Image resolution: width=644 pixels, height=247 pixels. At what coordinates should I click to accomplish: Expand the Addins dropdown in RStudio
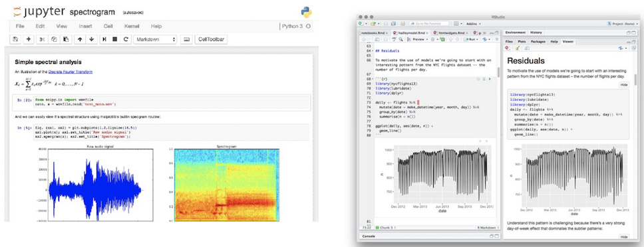click(x=474, y=24)
